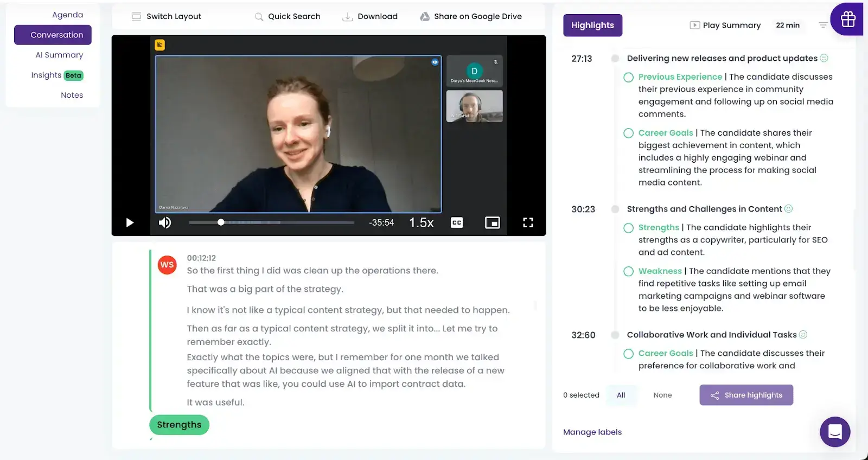Check the Strengths highlight circle
The width and height of the screenshot is (868, 460).
tap(628, 228)
